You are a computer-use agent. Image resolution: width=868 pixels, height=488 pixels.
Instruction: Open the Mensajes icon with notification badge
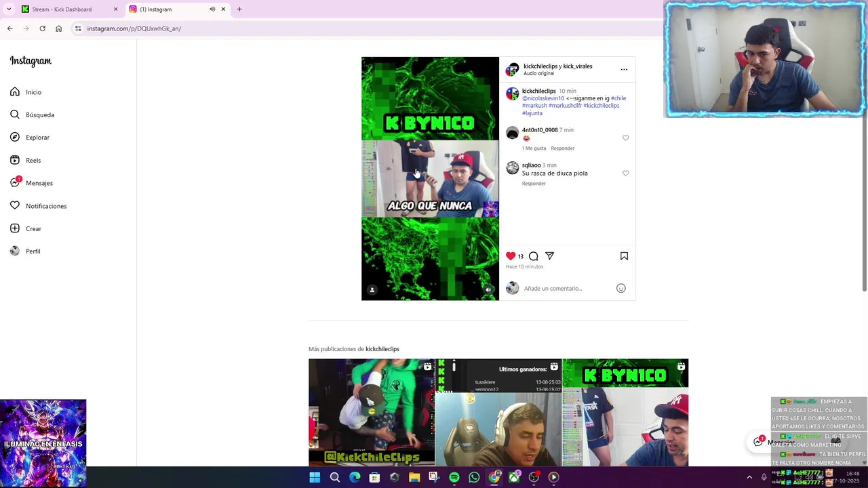point(15,182)
